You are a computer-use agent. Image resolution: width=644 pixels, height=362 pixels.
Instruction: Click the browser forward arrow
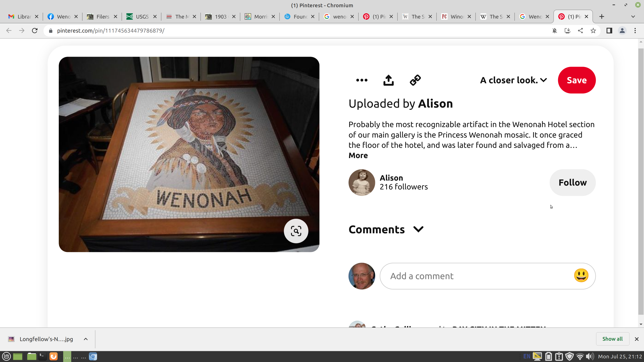pos(22,31)
